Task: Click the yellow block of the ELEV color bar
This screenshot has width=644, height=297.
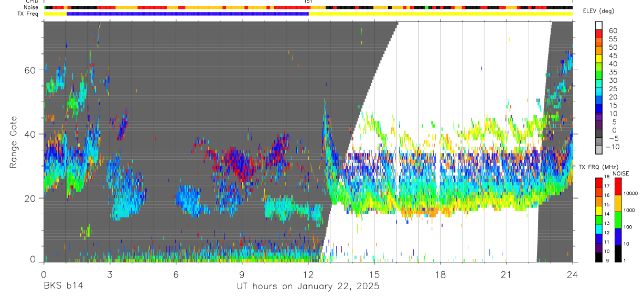Action: [599, 59]
